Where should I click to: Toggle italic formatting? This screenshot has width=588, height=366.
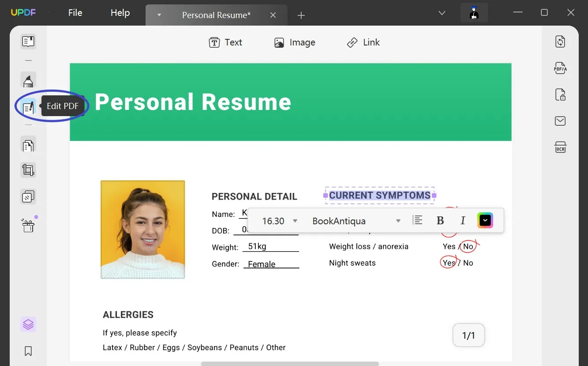click(x=463, y=220)
